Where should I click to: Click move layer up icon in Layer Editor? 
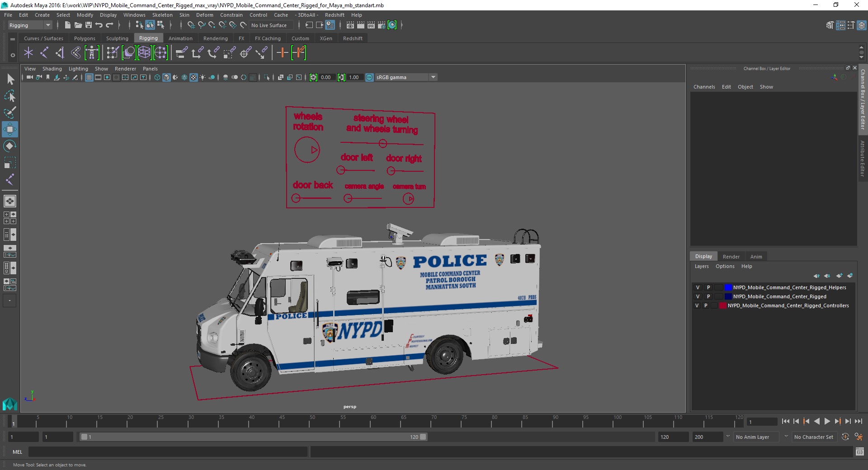click(x=816, y=276)
